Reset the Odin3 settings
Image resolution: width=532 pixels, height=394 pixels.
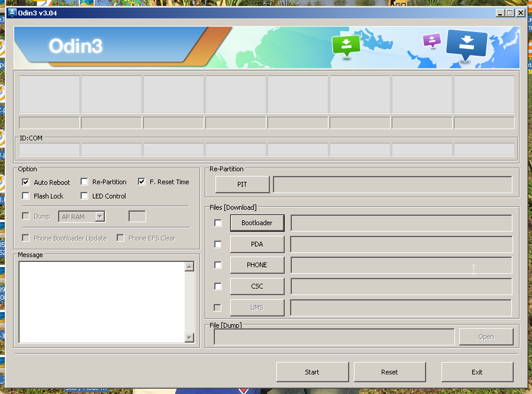[389, 372]
